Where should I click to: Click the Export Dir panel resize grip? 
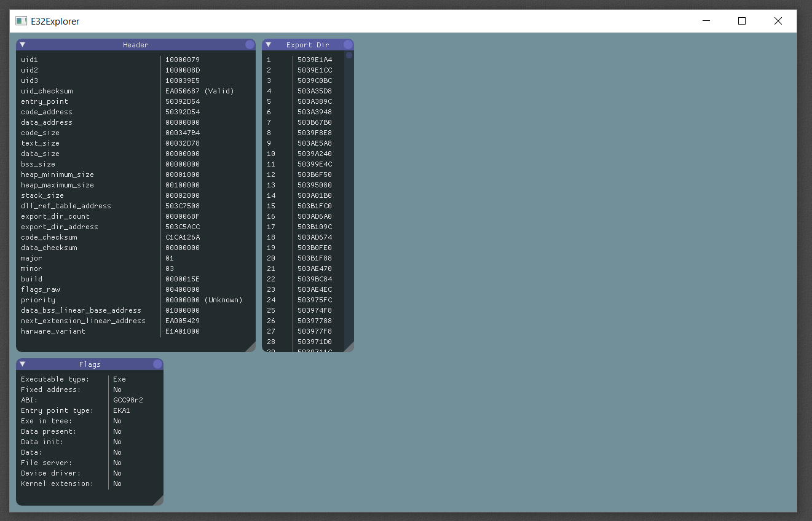point(349,347)
